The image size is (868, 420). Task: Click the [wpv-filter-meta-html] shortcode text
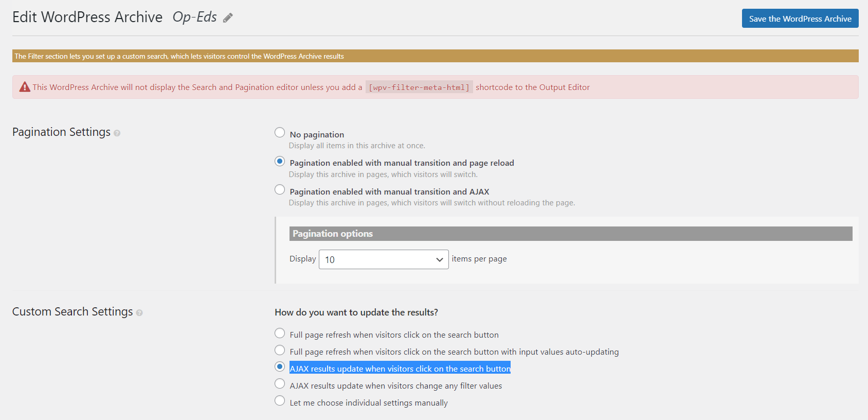pyautogui.click(x=419, y=87)
